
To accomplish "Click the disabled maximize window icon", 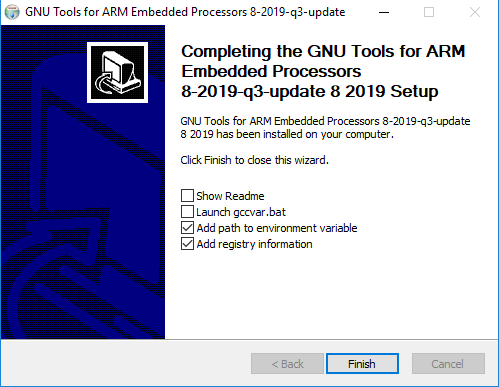I will tap(429, 12).
